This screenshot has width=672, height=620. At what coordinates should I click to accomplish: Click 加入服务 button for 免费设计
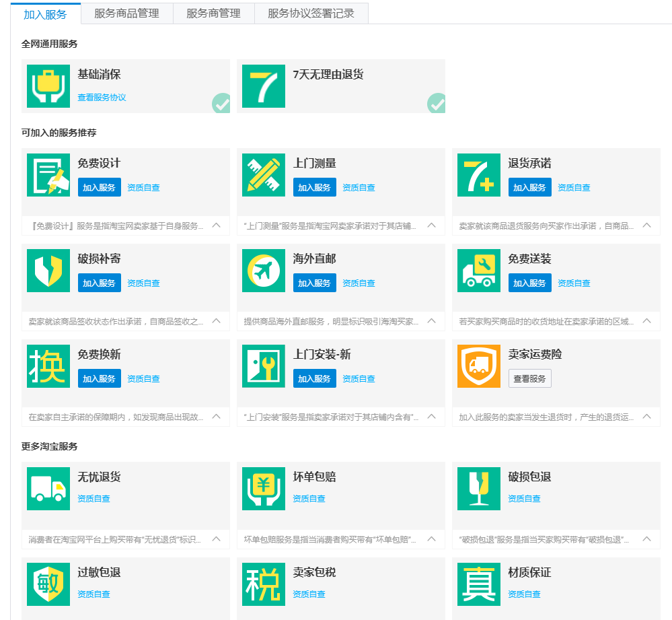click(100, 187)
